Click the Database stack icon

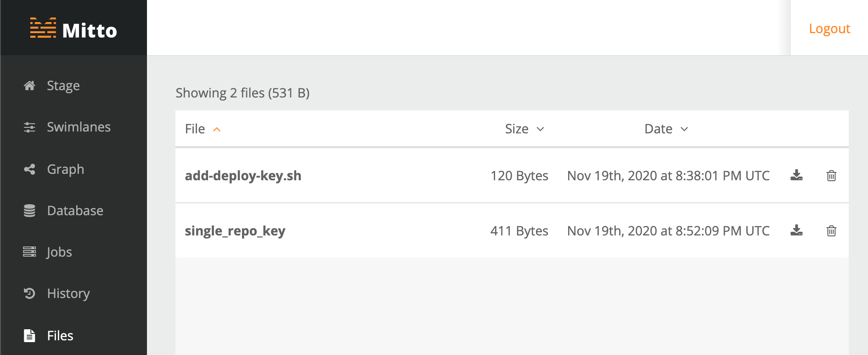[x=29, y=211]
